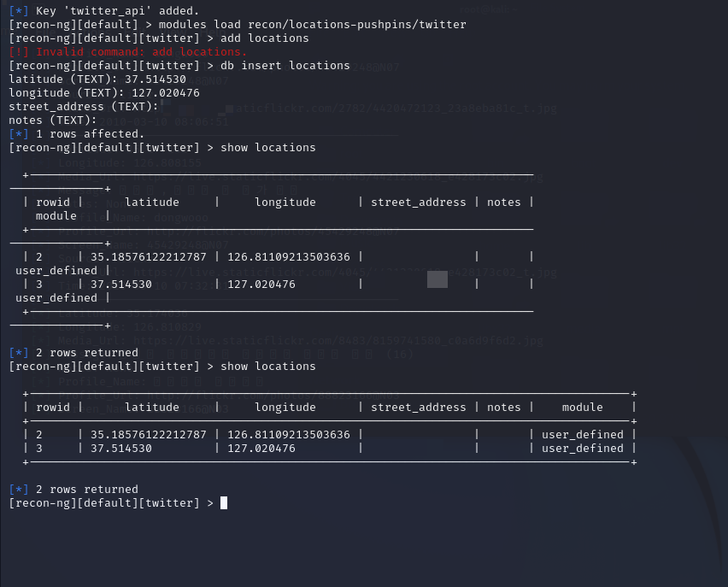Image resolution: width=728 pixels, height=587 pixels.
Task: Click the final '[recon-ng][default][twitter] >' prompt
Action: point(111,503)
